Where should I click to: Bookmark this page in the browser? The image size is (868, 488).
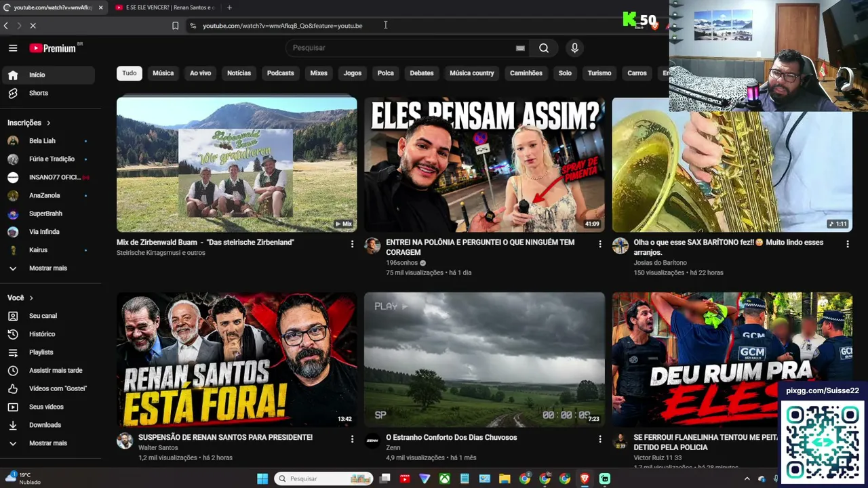[175, 26]
